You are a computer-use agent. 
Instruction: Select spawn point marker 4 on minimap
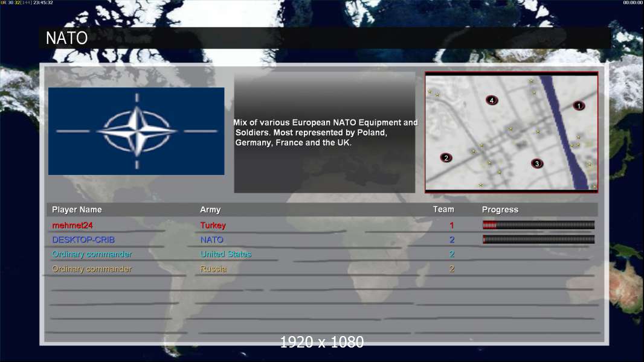[492, 100]
